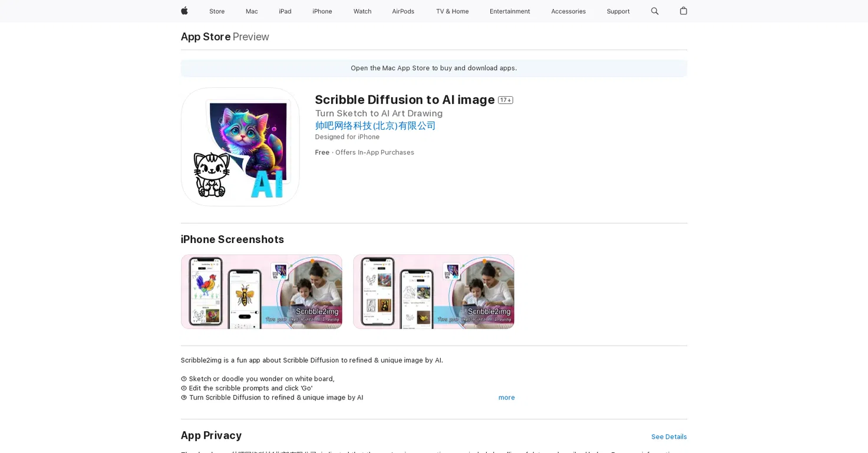Click the Apple logo icon

tap(184, 11)
